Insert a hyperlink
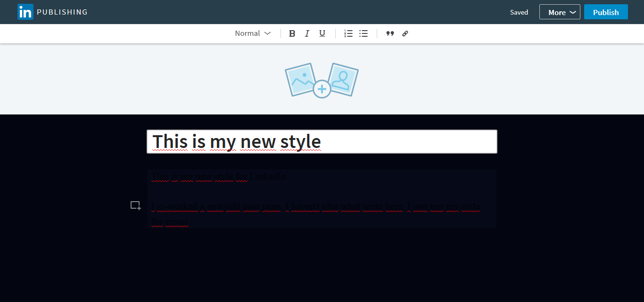 tap(405, 33)
